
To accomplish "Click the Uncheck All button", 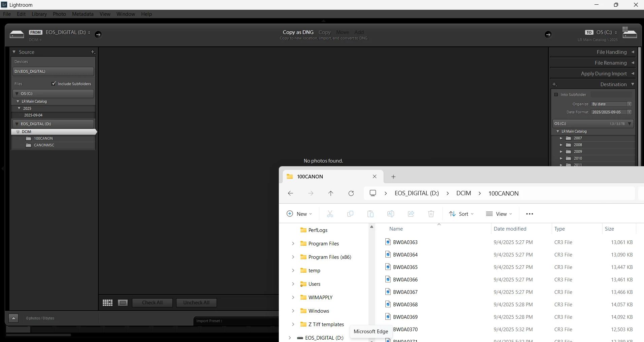I will point(196,303).
